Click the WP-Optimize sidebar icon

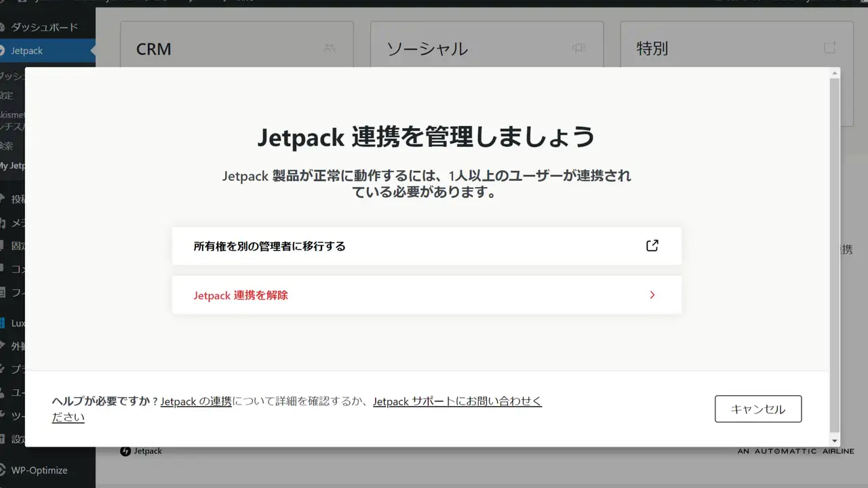pos(3,470)
